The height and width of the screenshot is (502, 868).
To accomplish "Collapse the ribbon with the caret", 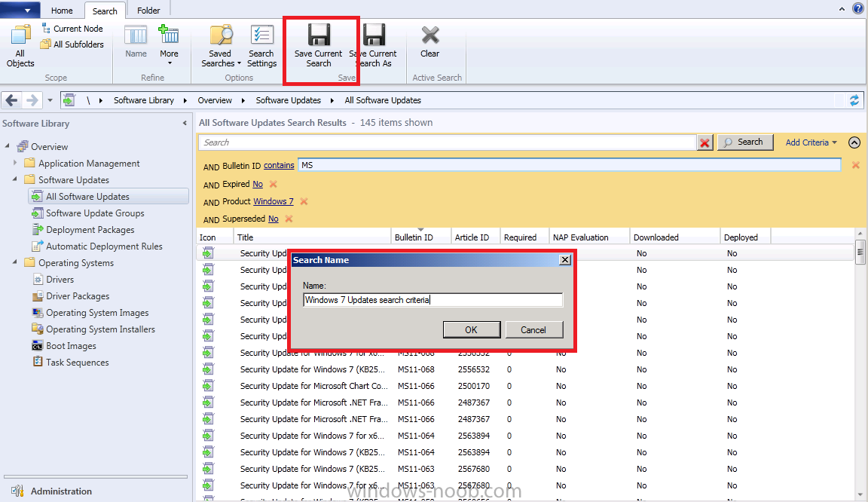I will point(842,9).
